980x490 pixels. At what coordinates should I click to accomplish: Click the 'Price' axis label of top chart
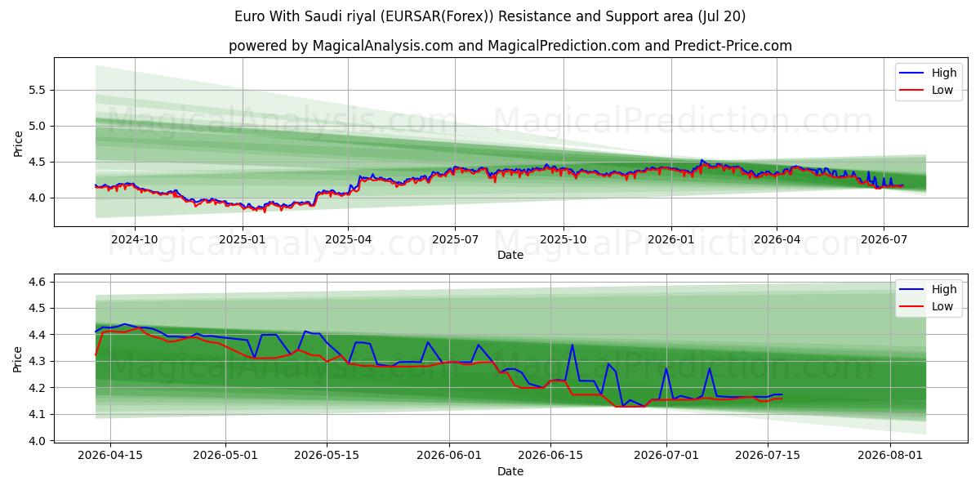point(18,142)
